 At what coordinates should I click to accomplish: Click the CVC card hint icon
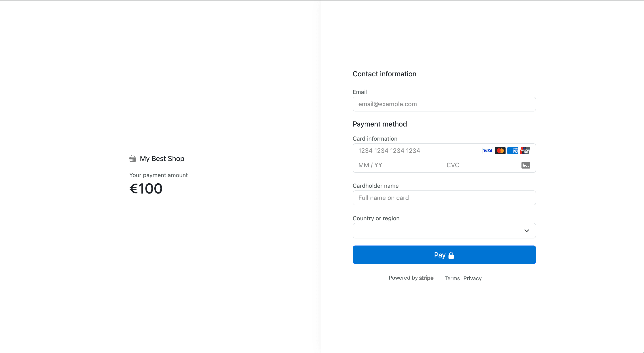[526, 165]
